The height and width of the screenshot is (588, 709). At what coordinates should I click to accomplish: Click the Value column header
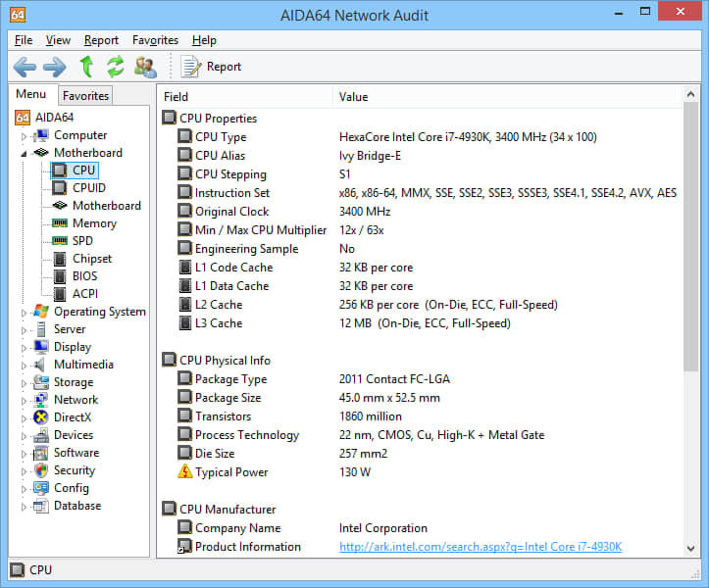506,97
